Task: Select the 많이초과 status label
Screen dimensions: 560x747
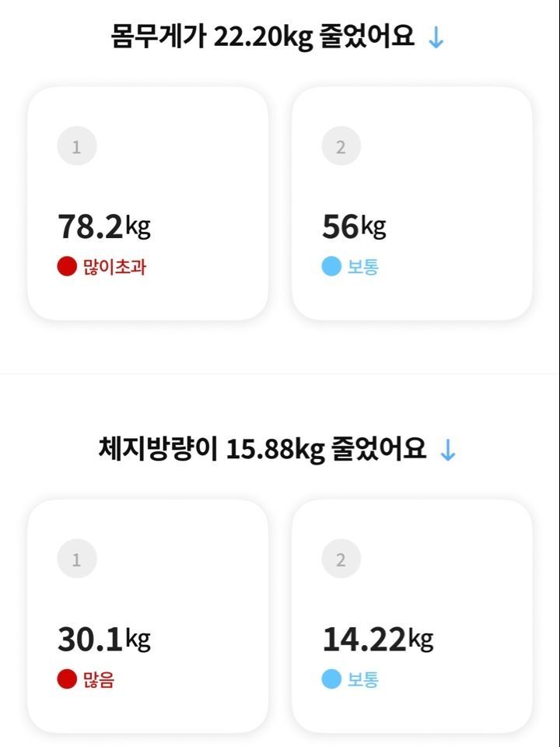Action: pos(114,266)
